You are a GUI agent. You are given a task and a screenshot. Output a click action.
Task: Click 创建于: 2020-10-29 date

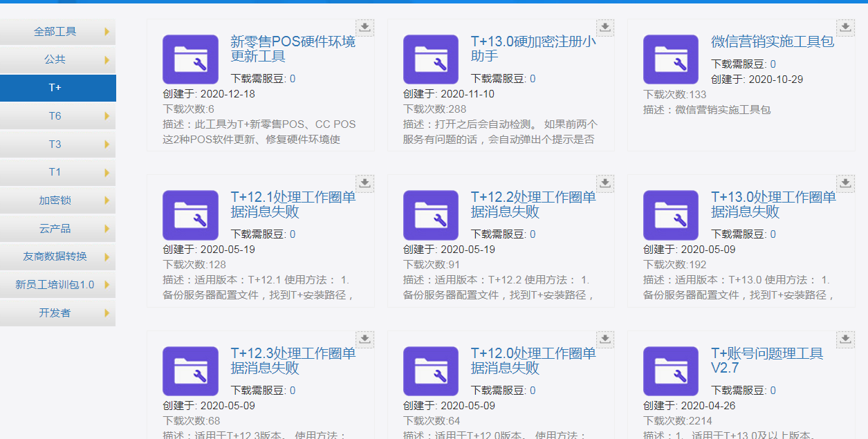pos(757,80)
